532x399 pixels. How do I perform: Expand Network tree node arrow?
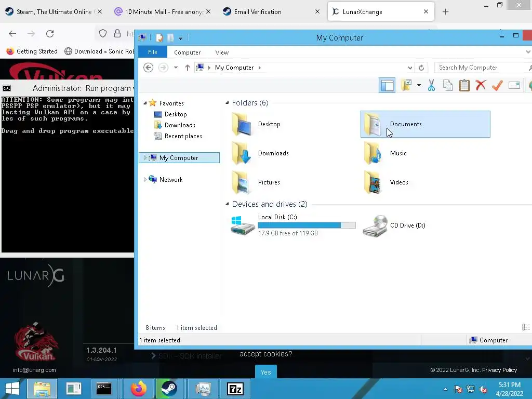point(145,179)
